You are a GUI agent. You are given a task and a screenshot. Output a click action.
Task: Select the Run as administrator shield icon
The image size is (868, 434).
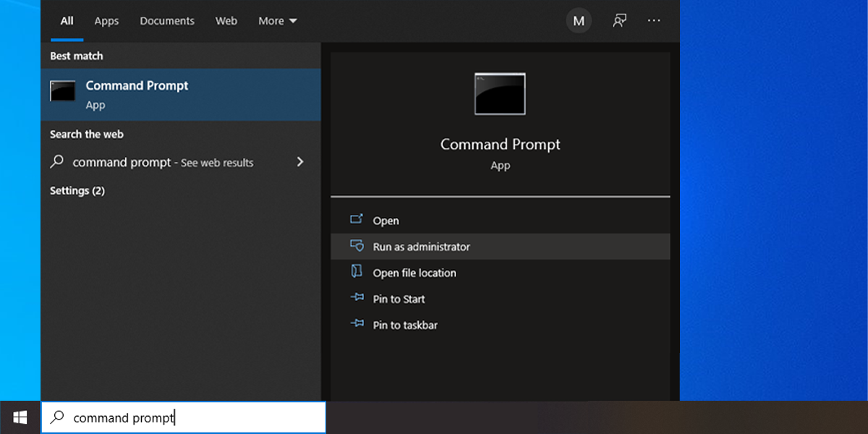click(x=357, y=246)
